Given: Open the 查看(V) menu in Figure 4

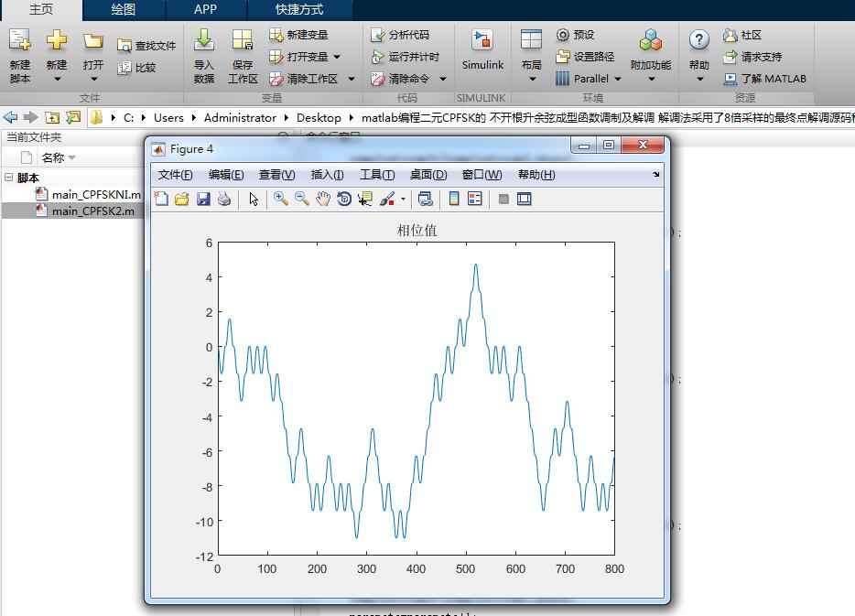Looking at the screenshot, I should (x=277, y=175).
